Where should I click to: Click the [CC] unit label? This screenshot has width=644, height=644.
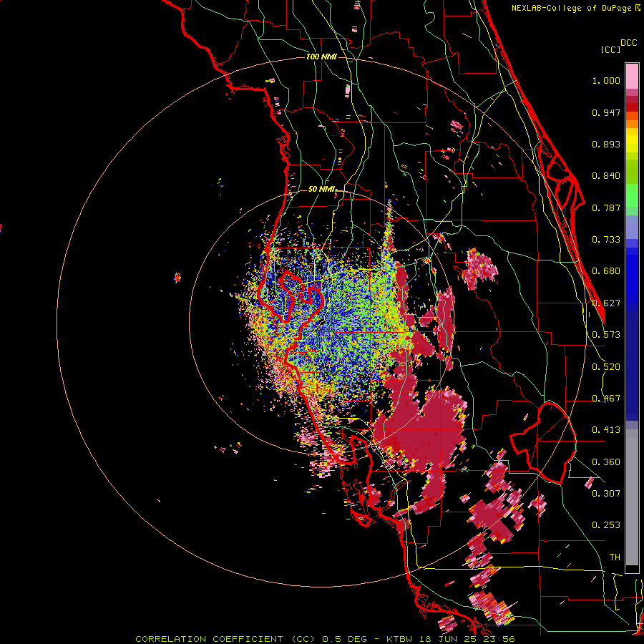tap(610, 49)
